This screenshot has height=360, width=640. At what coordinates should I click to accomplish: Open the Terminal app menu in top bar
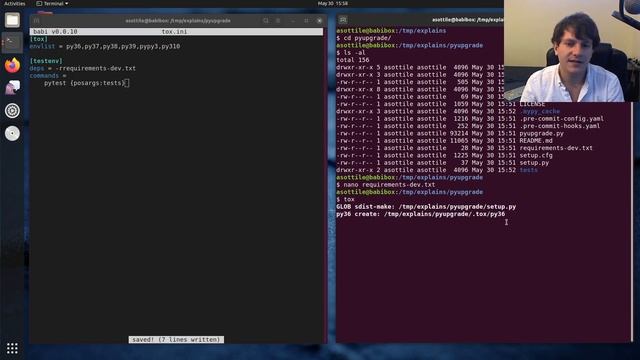[52, 3]
